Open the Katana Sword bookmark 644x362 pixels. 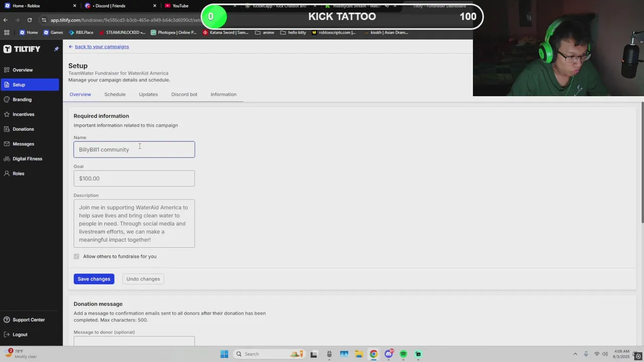[225, 33]
